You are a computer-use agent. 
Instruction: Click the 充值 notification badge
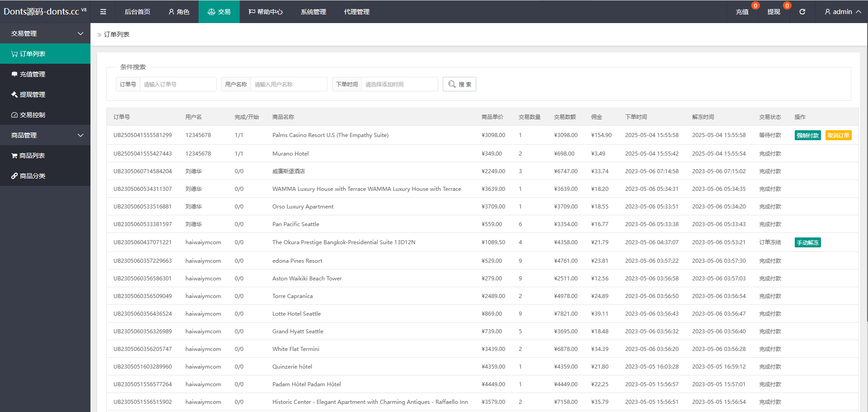click(x=755, y=6)
